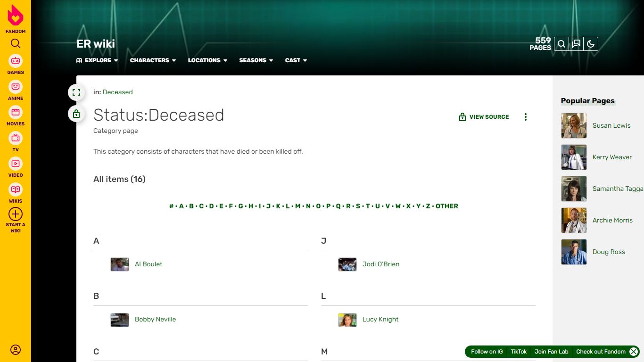Open Archie Morris popular page
This screenshot has width=644, height=362.
click(x=612, y=220)
